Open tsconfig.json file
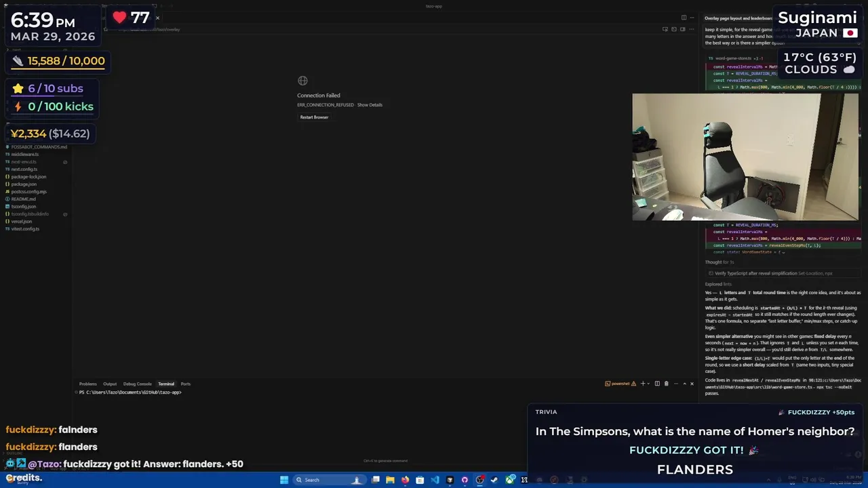This screenshot has width=868, height=488. click(24, 207)
